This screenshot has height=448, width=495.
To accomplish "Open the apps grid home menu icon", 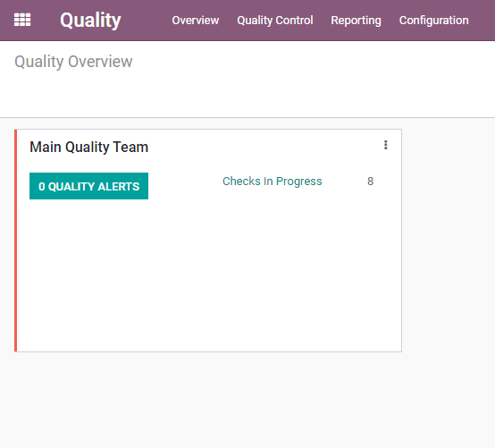I will click(22, 20).
